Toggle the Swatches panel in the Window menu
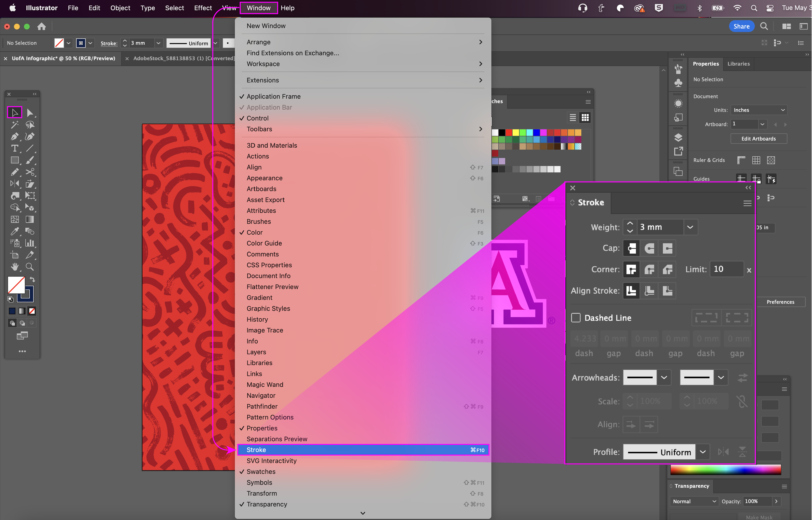This screenshot has height=520, width=812. tap(261, 472)
